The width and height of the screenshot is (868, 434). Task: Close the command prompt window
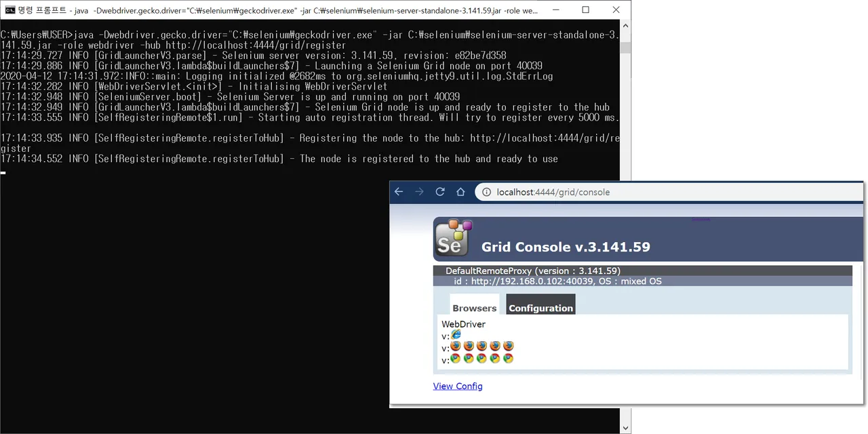(616, 10)
